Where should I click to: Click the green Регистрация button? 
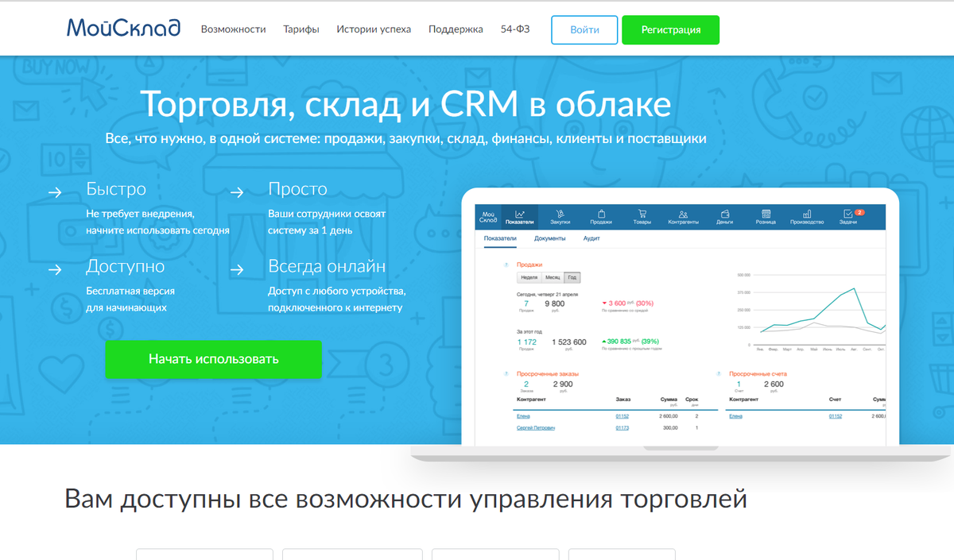click(x=670, y=29)
